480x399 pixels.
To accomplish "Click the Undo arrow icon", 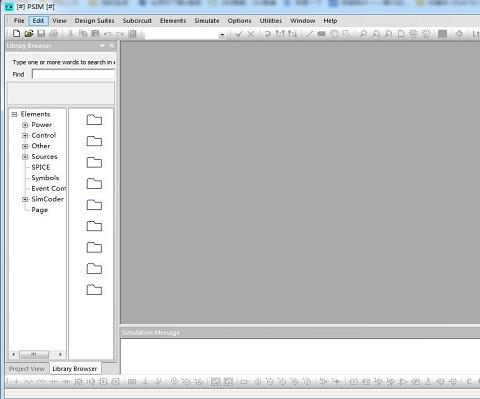I will [x=107, y=34].
